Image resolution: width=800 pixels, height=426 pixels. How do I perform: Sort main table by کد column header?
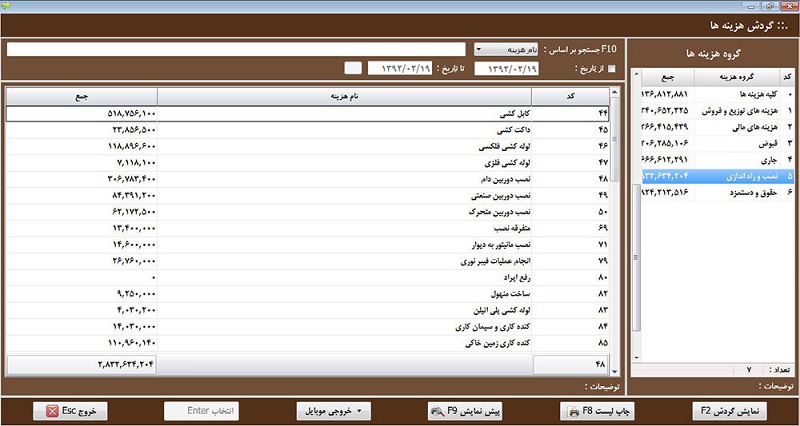(x=570, y=96)
